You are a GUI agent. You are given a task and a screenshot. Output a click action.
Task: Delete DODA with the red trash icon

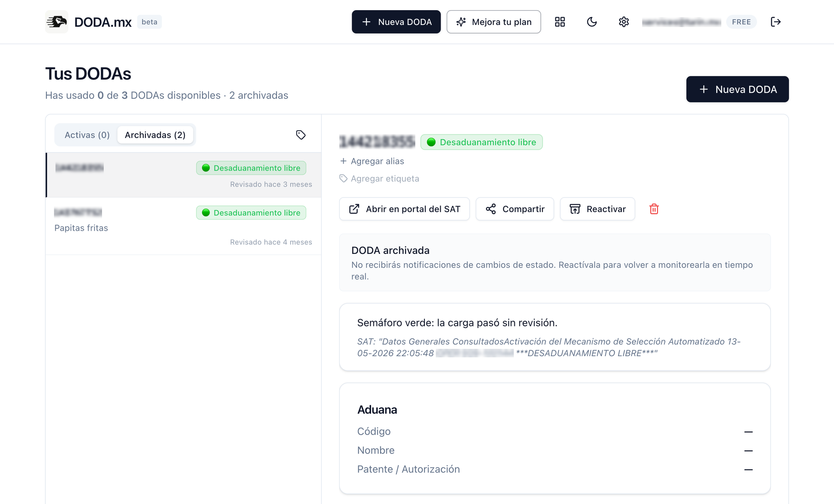[654, 209]
